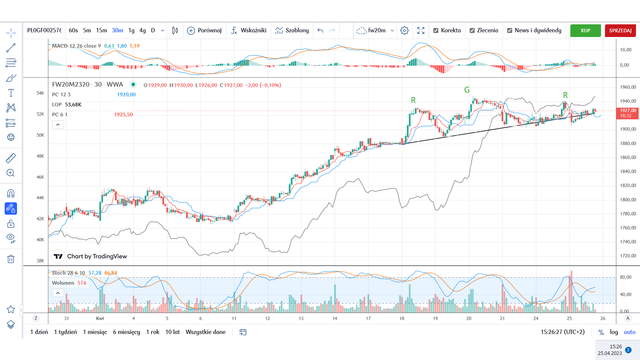Toggle percent scale mode
This screenshot has width=640, height=360.
tap(601, 332)
